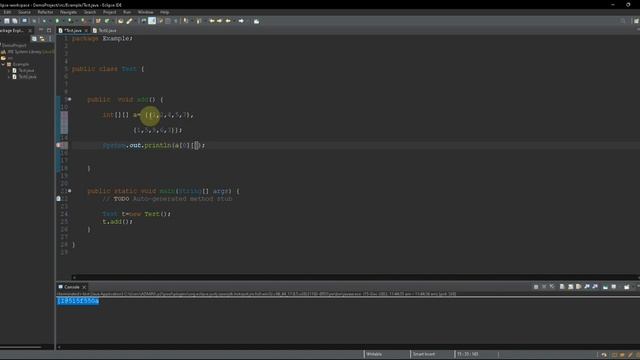Image resolution: width=640 pixels, height=360 pixels.
Task: Toggle Link with Editor in Package Explorer
Action: tap(42, 39)
